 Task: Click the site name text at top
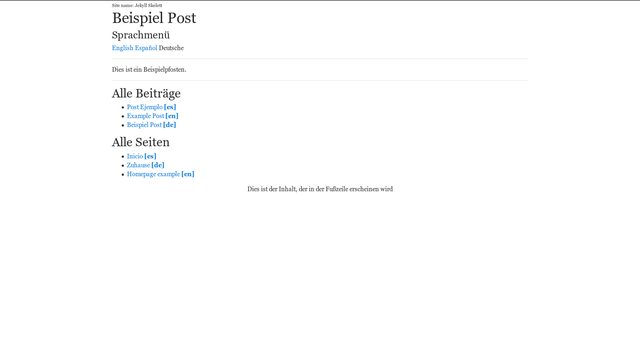point(137,5)
